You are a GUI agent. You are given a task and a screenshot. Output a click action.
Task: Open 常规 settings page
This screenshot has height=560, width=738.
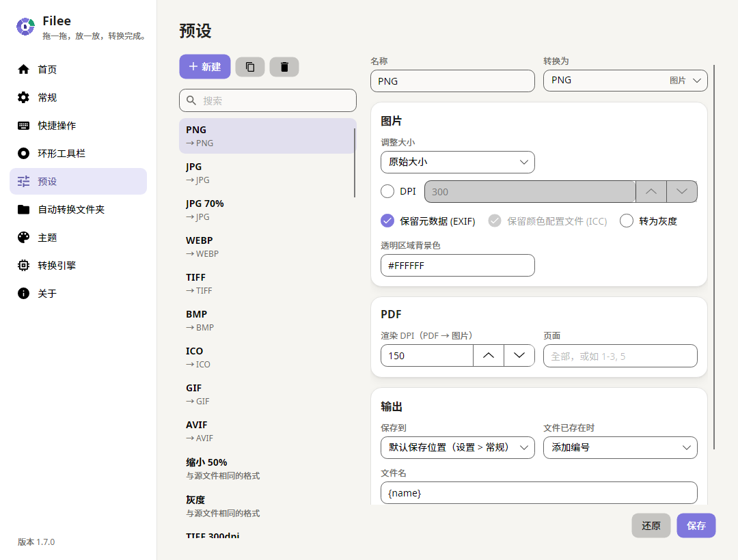78,98
